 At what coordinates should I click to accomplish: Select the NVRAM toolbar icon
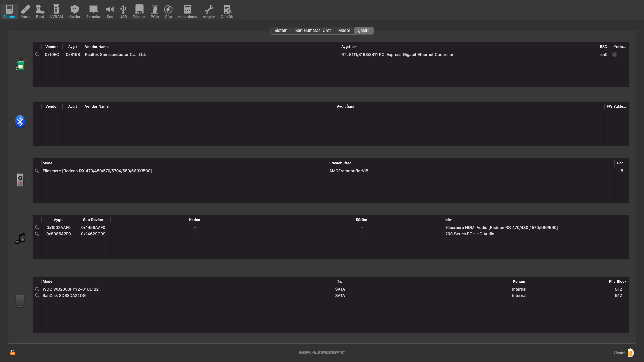tap(56, 11)
